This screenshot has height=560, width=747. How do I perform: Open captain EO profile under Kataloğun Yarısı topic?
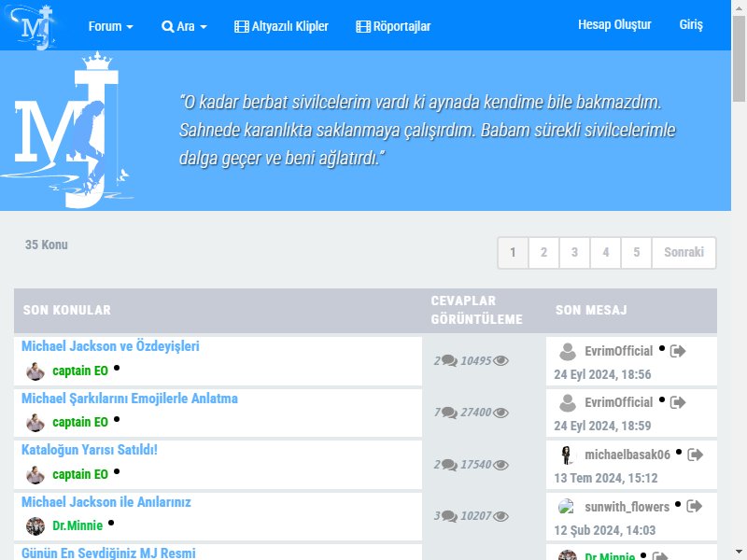[80, 475]
